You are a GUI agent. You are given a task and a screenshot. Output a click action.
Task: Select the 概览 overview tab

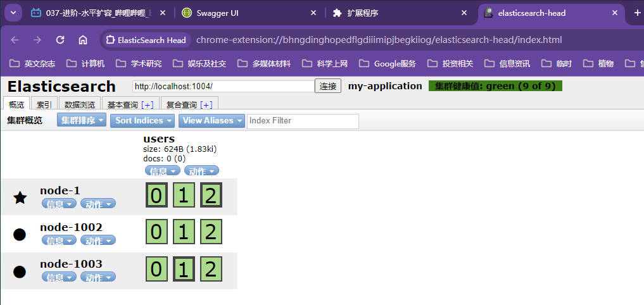pos(16,104)
